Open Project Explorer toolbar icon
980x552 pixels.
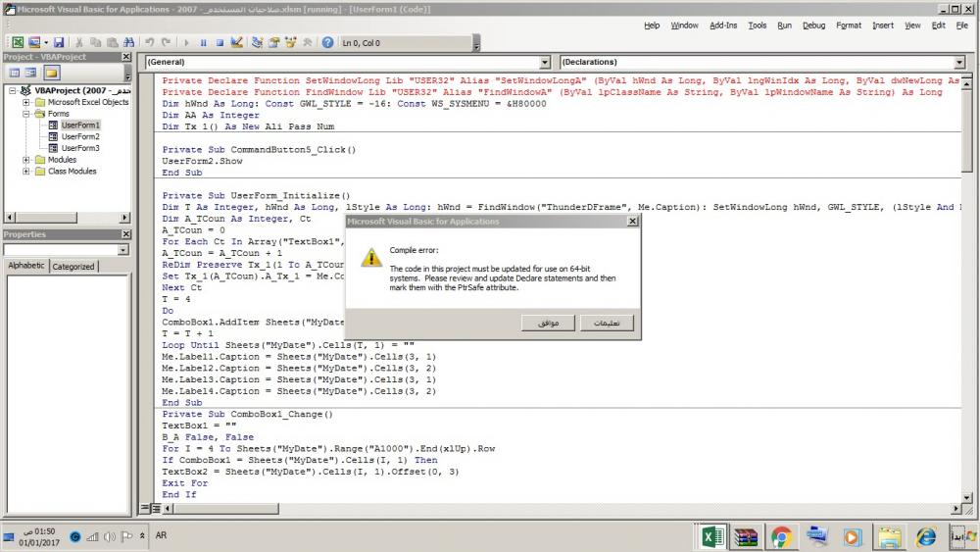tap(257, 42)
